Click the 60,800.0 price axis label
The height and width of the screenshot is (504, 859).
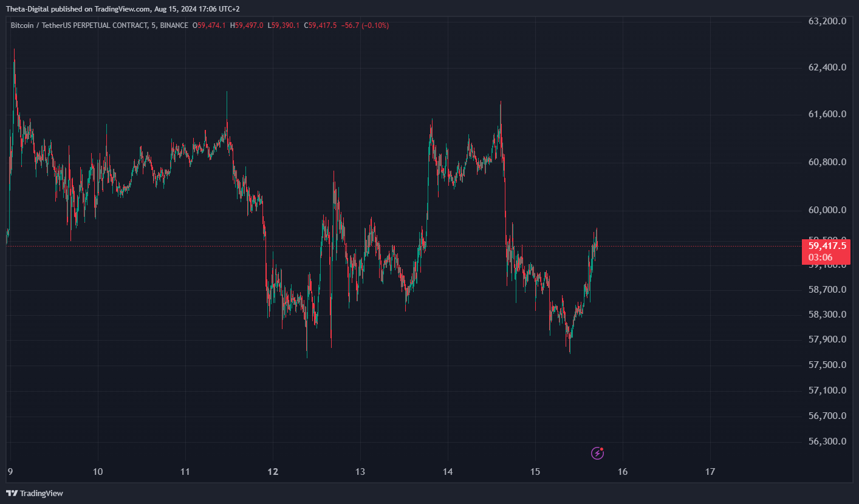coord(827,162)
